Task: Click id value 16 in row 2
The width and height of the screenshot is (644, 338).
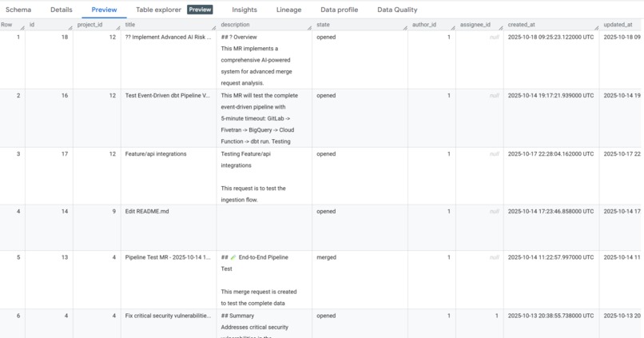Action: coord(65,95)
